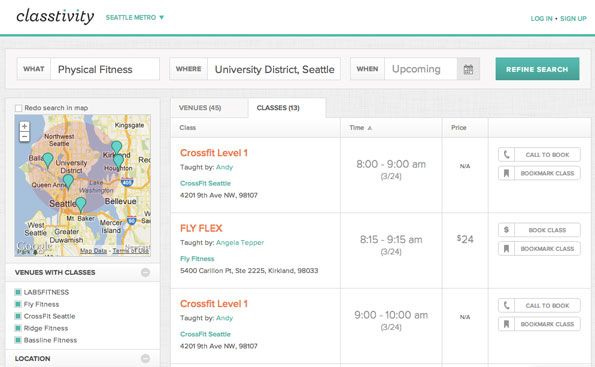Open CrossFit Seattle venue link in third row
This screenshot has height=367, width=595.
click(x=205, y=334)
